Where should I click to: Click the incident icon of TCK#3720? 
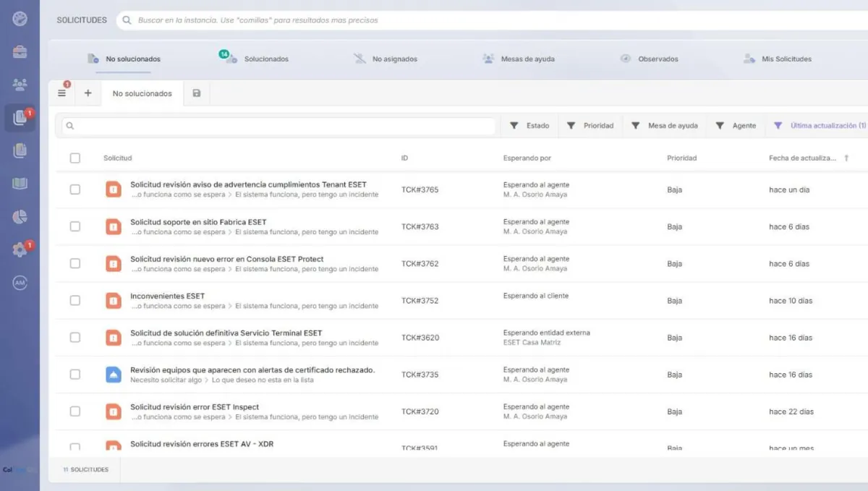(x=114, y=411)
